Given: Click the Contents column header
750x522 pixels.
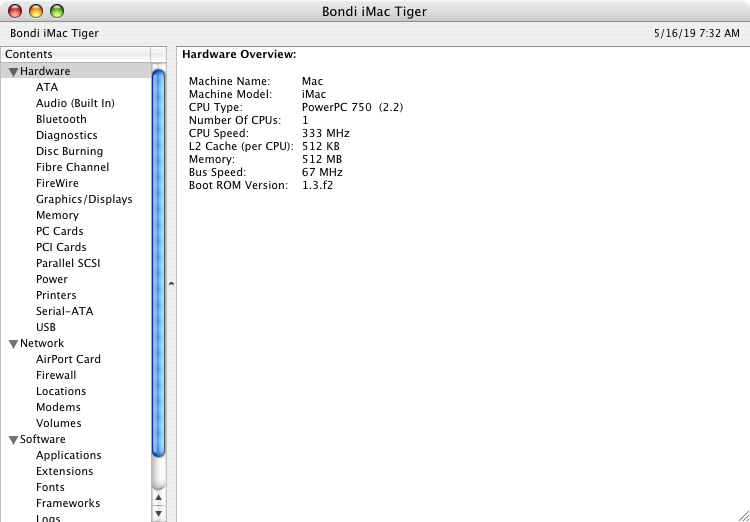Looking at the screenshot, I should [x=76, y=55].
